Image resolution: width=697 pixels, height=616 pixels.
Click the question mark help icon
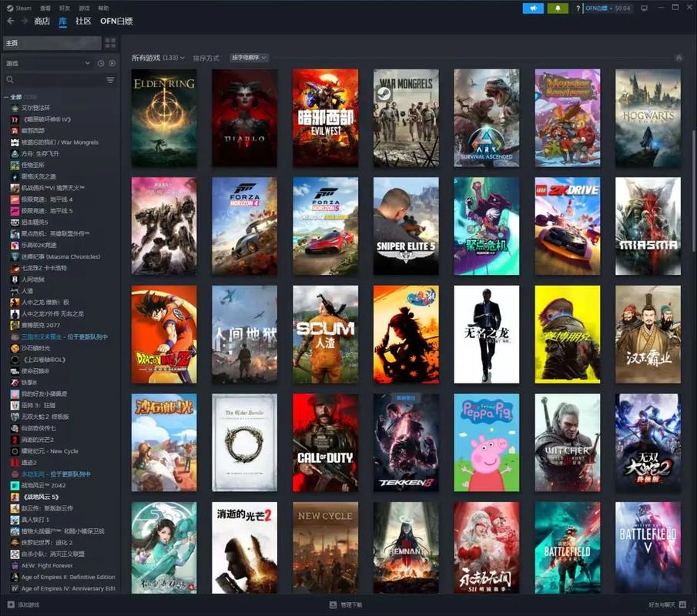[x=578, y=8]
